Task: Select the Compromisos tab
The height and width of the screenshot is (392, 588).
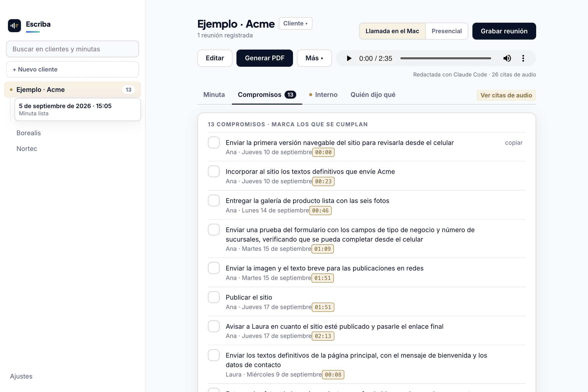Action: tap(267, 95)
